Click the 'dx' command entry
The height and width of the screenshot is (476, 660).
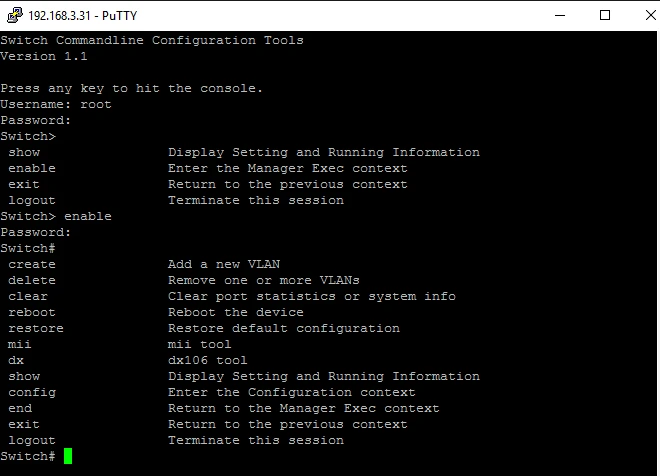coord(16,360)
